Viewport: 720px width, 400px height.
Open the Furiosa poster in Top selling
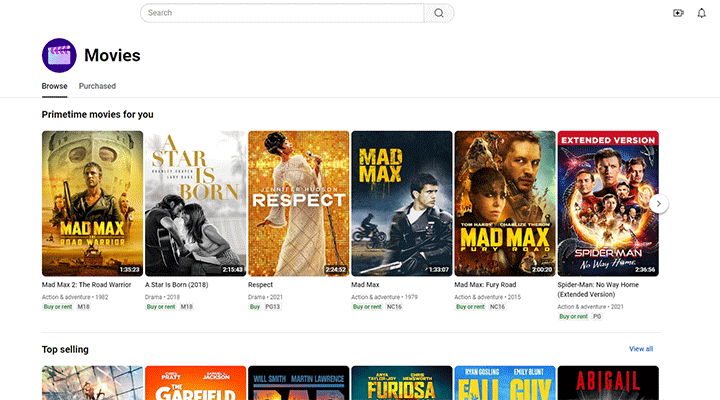point(401,383)
